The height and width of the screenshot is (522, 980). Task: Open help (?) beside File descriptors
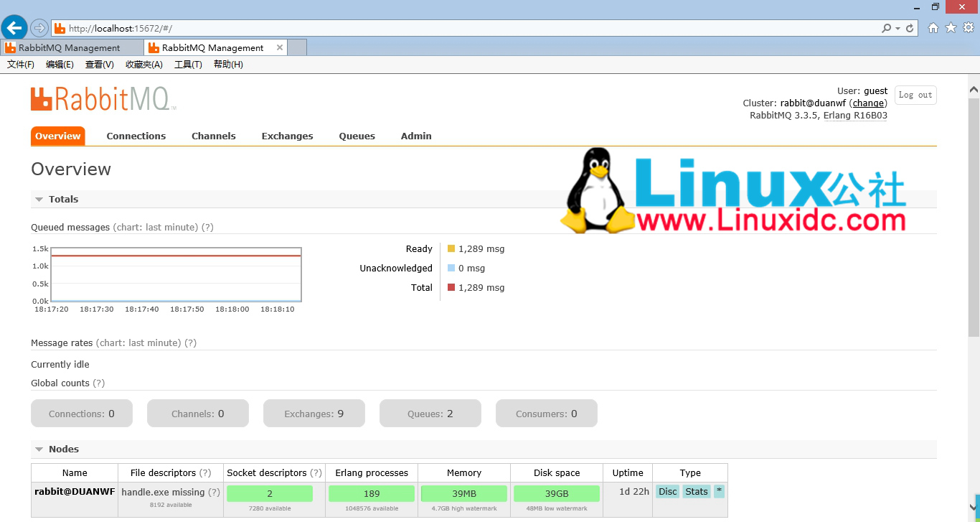point(205,472)
